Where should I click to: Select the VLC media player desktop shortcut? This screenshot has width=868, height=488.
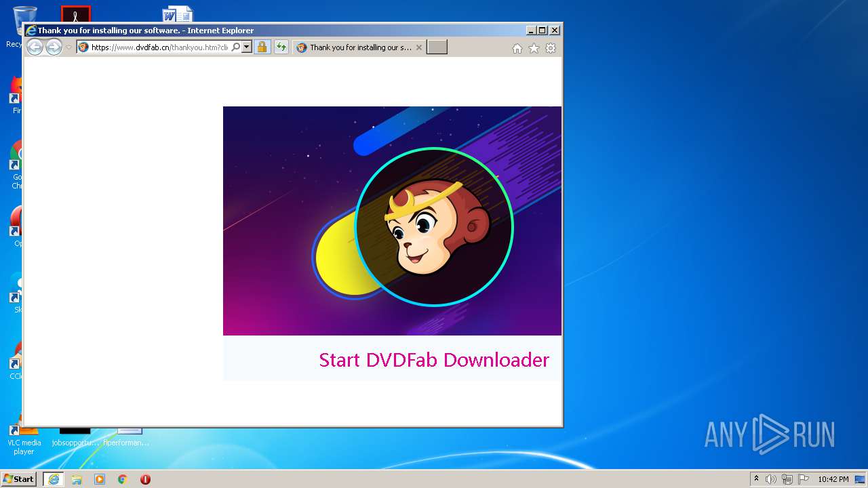24,438
